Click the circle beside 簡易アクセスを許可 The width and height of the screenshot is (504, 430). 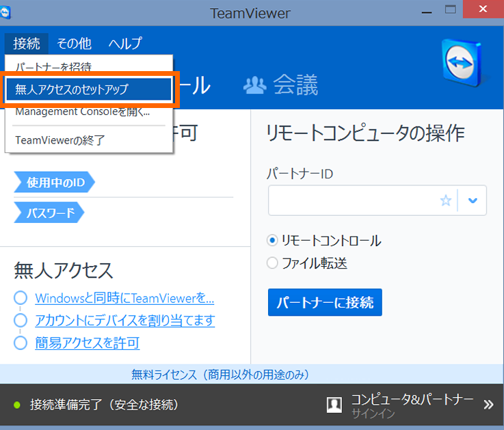click(21, 342)
